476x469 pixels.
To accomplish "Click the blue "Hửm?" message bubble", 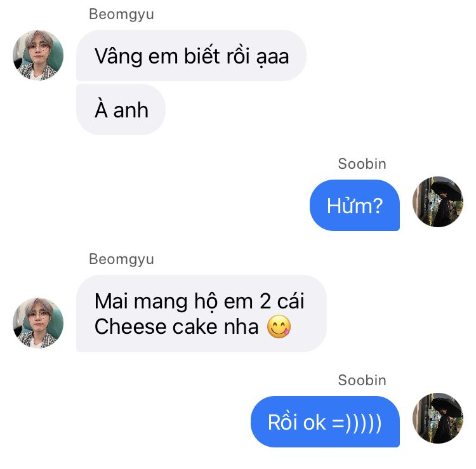I will point(354,206).
